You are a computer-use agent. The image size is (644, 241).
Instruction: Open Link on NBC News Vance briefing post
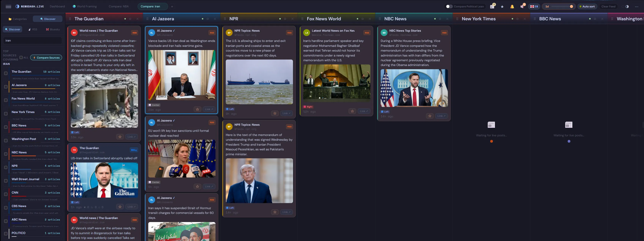pos(441,116)
